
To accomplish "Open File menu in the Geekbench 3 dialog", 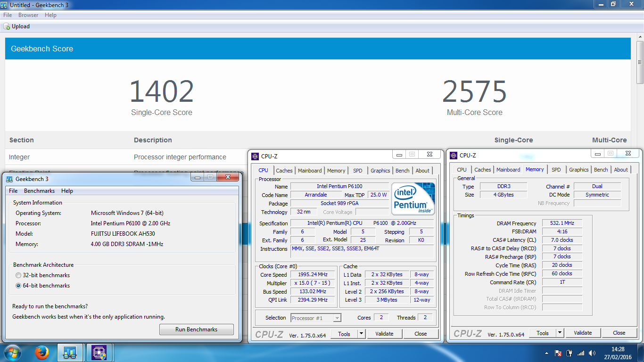I will (x=13, y=191).
